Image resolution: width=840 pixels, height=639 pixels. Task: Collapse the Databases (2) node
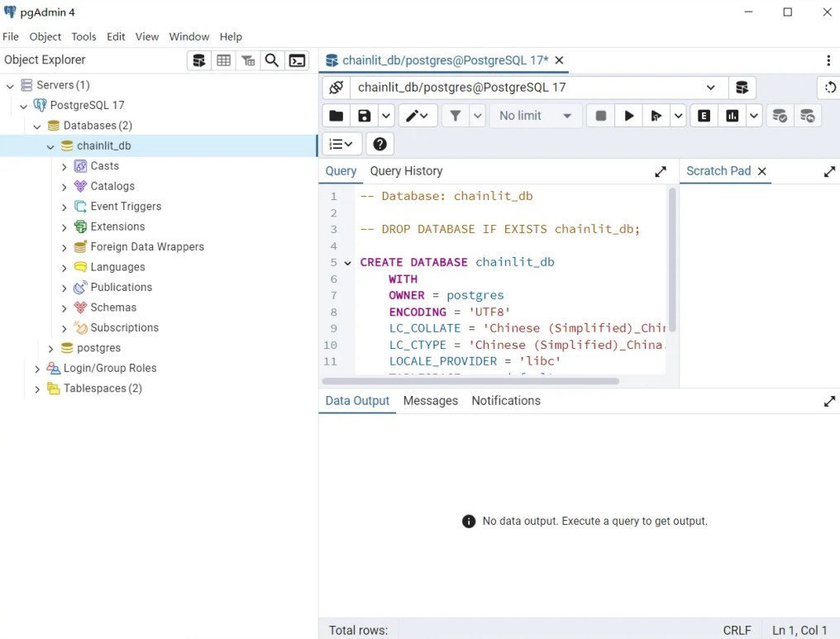37,126
